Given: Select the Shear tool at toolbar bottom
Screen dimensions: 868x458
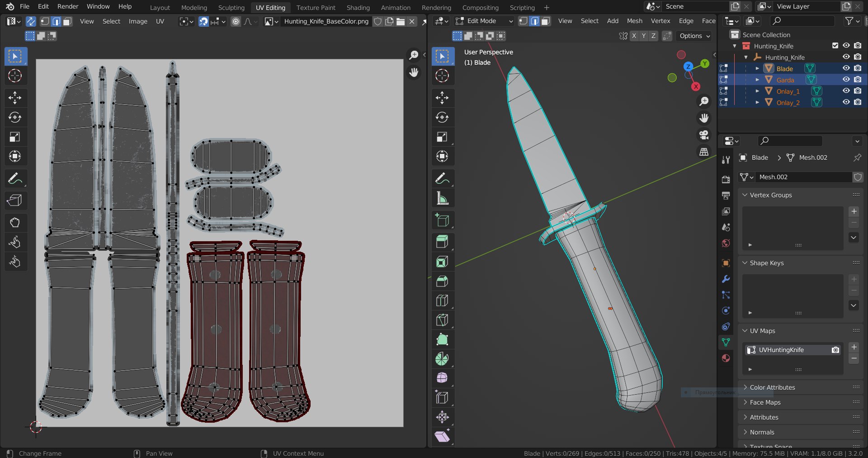Looking at the screenshot, I should pyautogui.click(x=442, y=436).
